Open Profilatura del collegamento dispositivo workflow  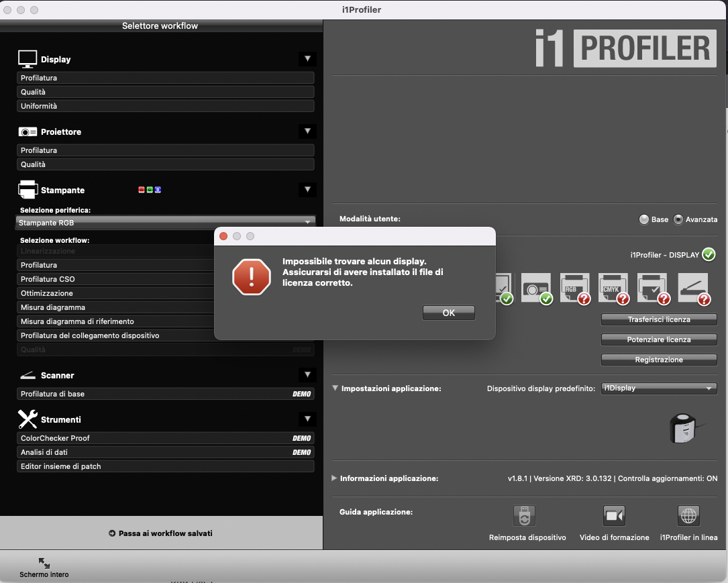115,335
